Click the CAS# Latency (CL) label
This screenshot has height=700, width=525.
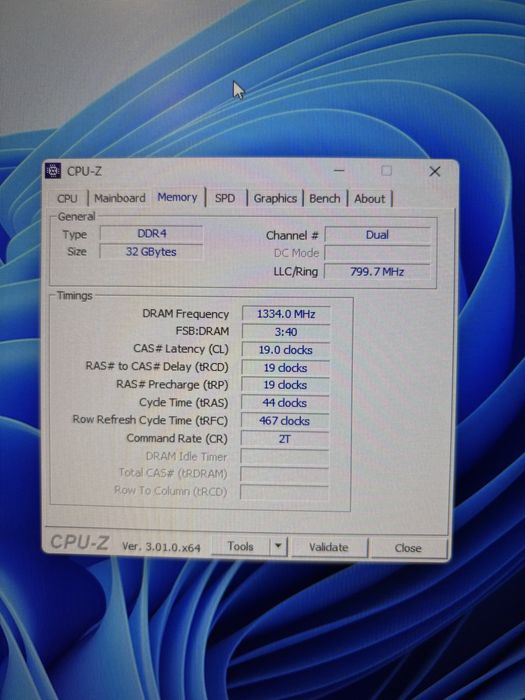click(x=181, y=349)
